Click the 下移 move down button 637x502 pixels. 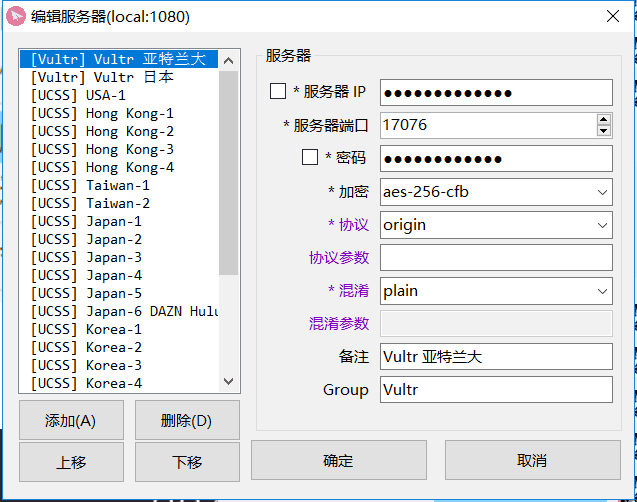(x=187, y=462)
